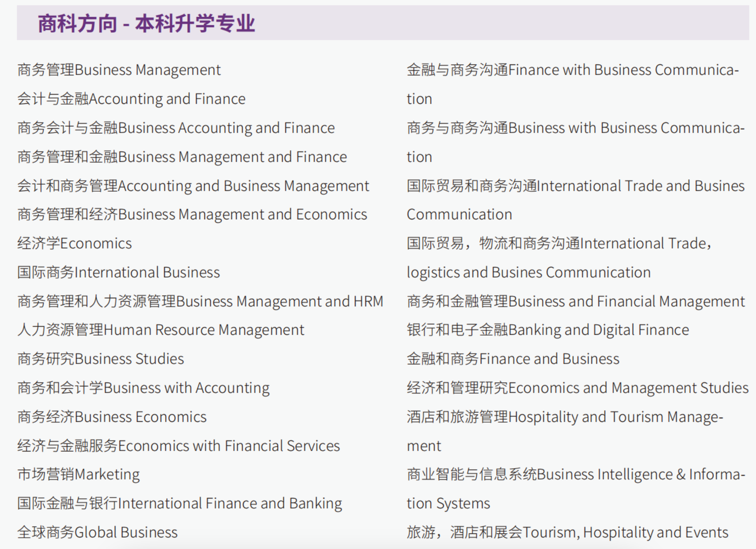
Task: Click Business Management and HRM entry
Action: [x=200, y=301]
